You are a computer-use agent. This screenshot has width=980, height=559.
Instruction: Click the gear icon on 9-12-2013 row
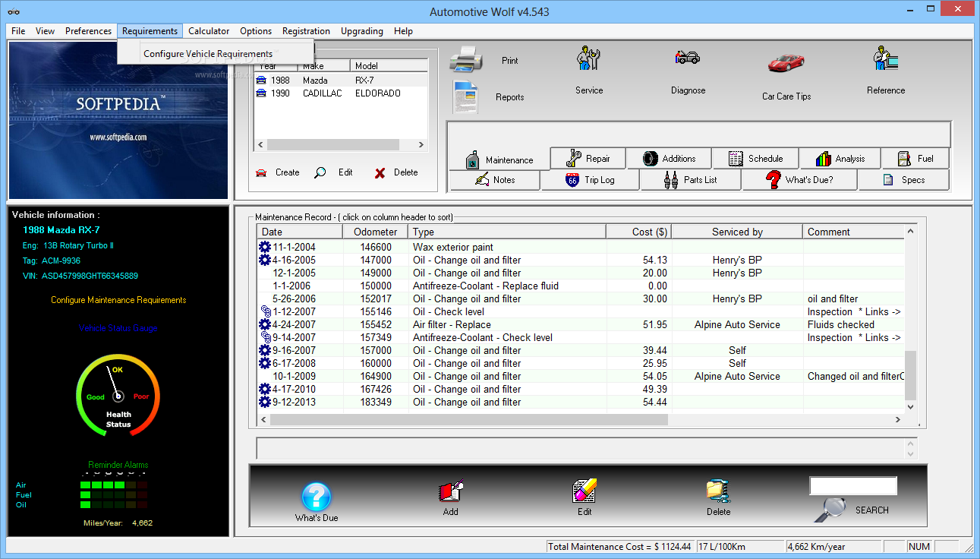pos(265,402)
